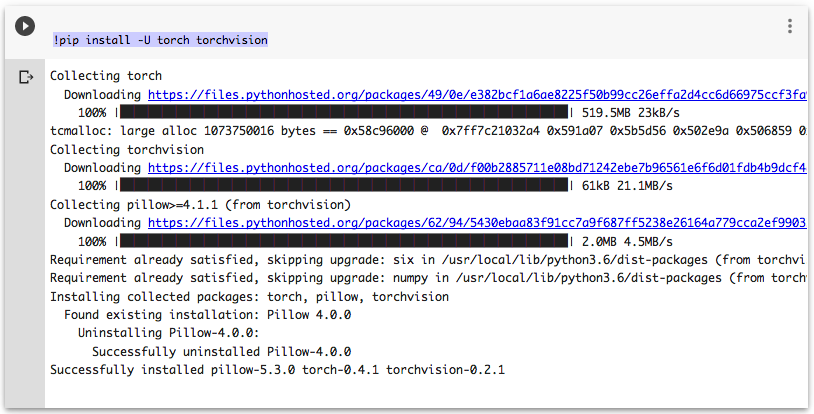This screenshot has width=814, height=414.
Task: Click the "Installing collected packages" line
Action: coord(249,297)
